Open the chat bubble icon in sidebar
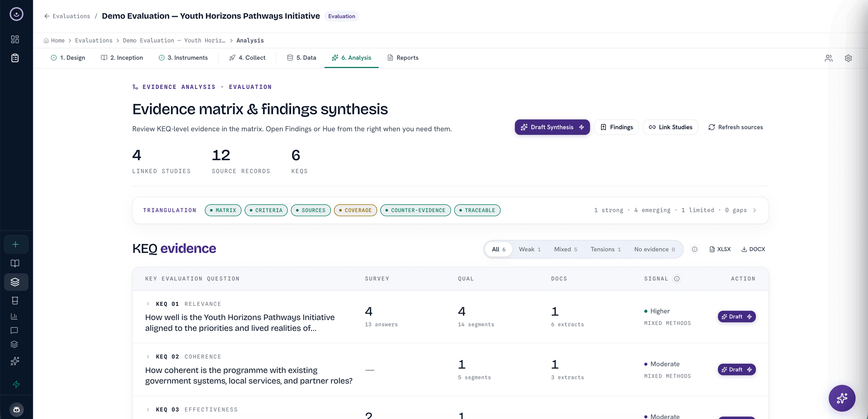The height and width of the screenshot is (419, 868). [x=14, y=330]
